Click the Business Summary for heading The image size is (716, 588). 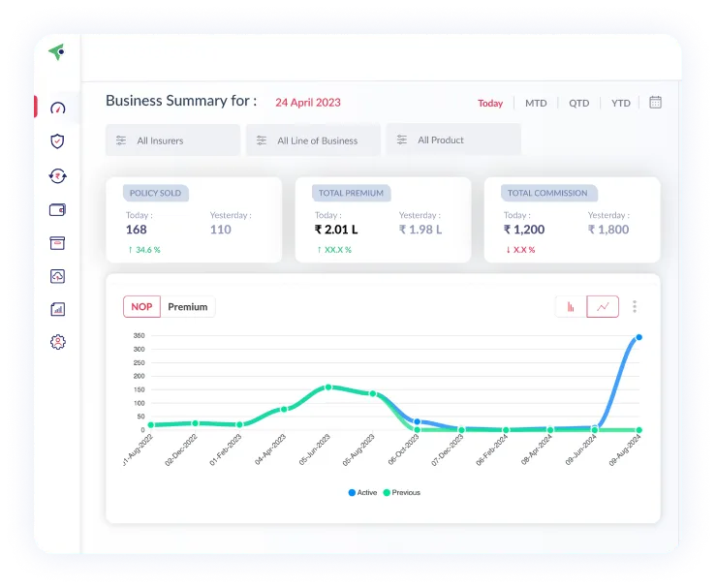pyautogui.click(x=181, y=101)
